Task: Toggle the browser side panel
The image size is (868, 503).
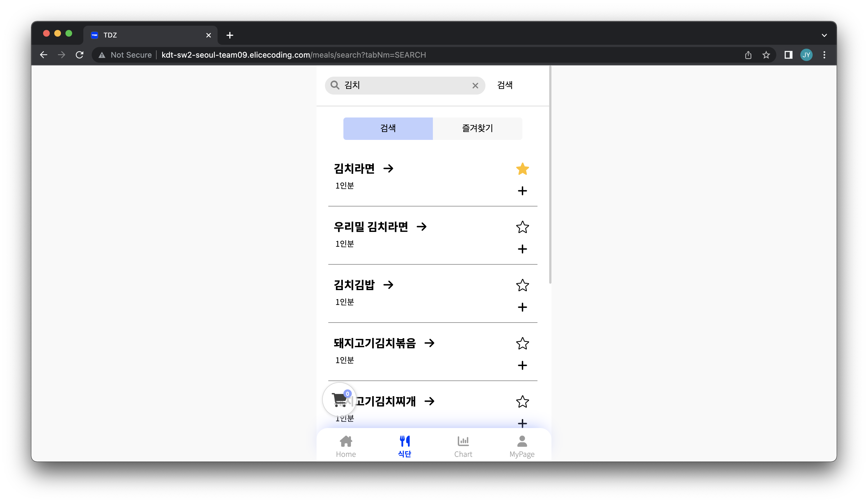Action: click(788, 55)
